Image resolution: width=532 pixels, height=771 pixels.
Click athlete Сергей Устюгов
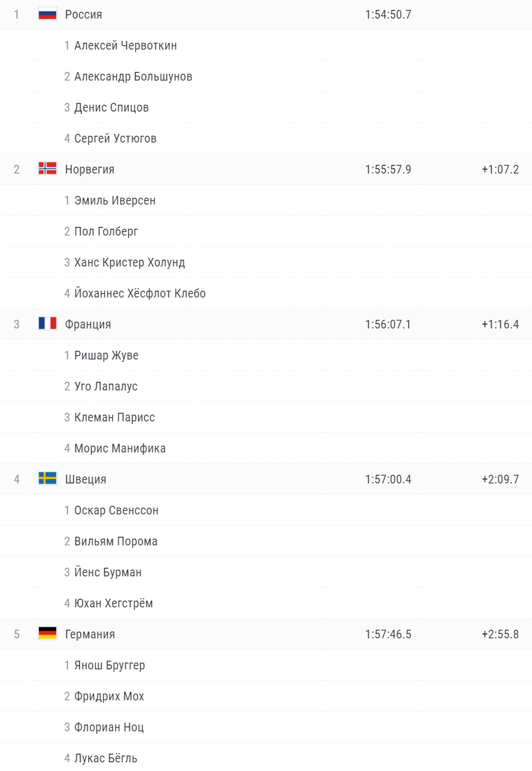tap(115, 138)
